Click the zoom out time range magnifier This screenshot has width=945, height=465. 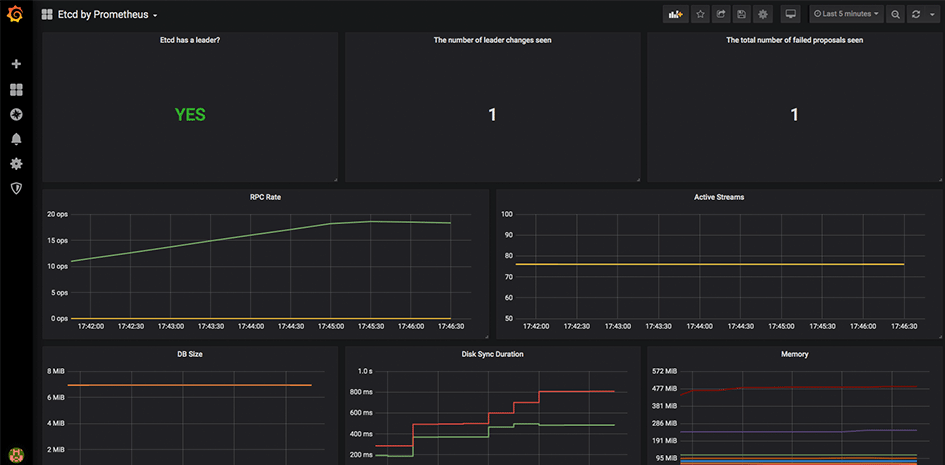click(896, 14)
